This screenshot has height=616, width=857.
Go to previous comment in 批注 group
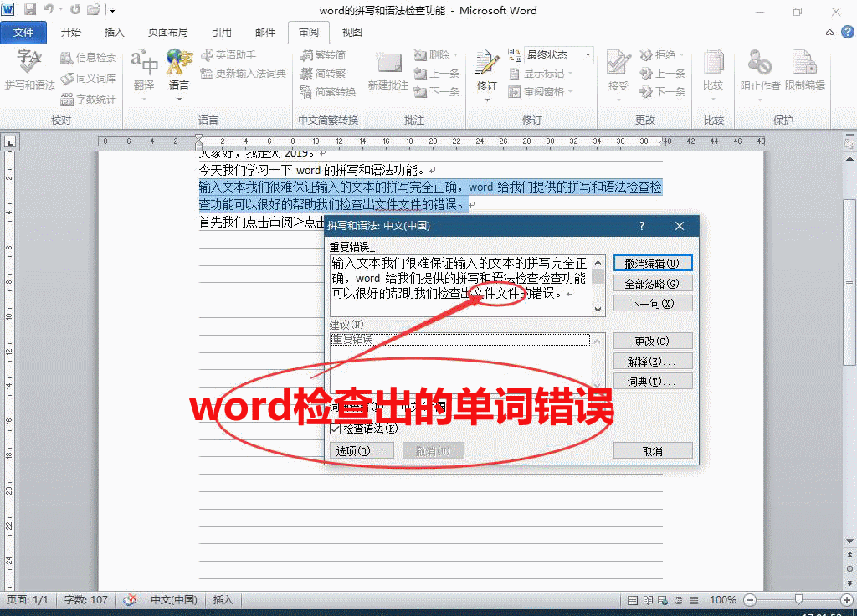click(437, 74)
